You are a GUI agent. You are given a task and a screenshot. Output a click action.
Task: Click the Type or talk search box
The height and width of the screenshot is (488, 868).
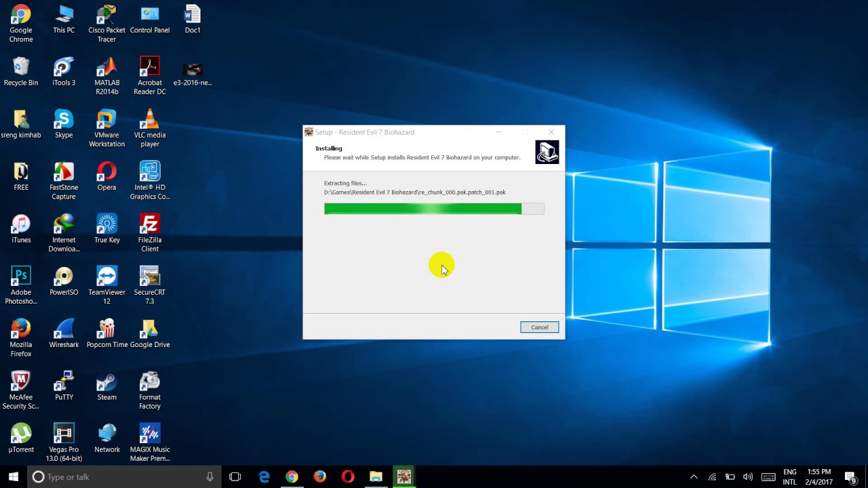[x=102, y=476]
